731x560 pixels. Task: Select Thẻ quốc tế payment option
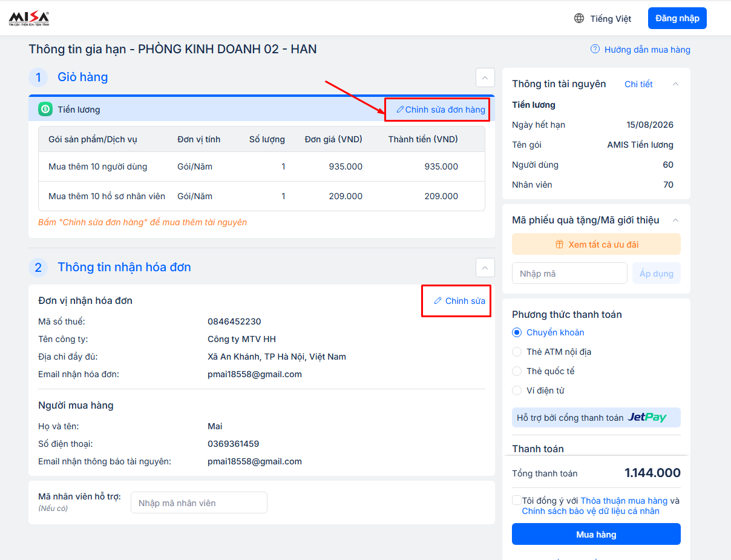(517, 371)
